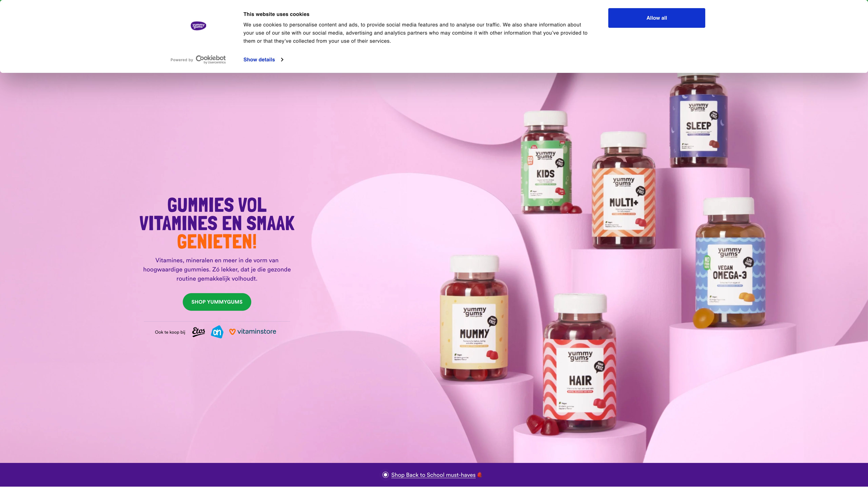This screenshot has width=868, height=488.
Task: Expand cookie info with Show details
Action: [259, 60]
